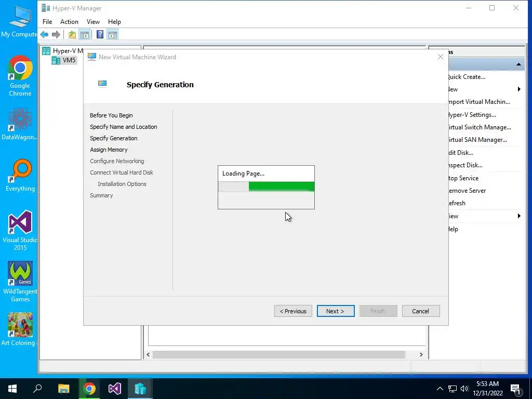Click the Up one level folder icon

coord(72,34)
